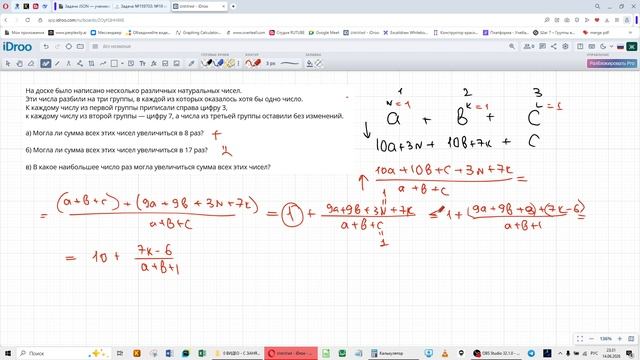
Task: Select the straight line tool
Action: (x=57, y=63)
